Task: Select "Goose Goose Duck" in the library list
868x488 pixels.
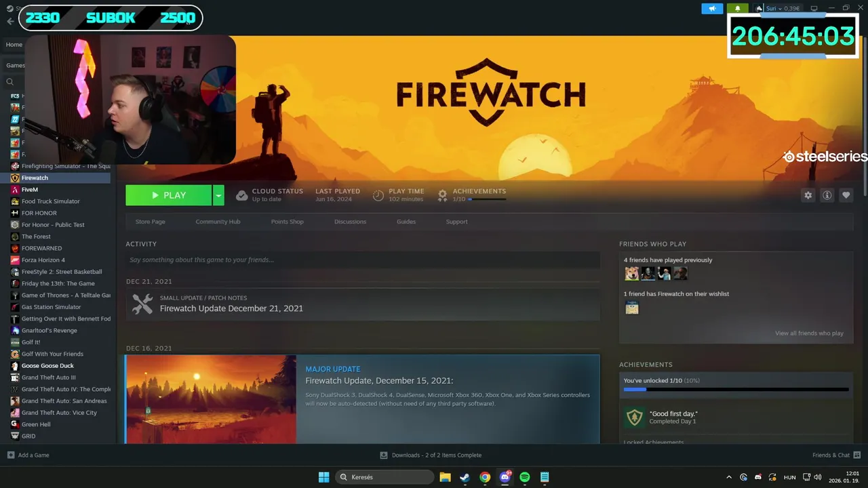Action: pos(47,365)
